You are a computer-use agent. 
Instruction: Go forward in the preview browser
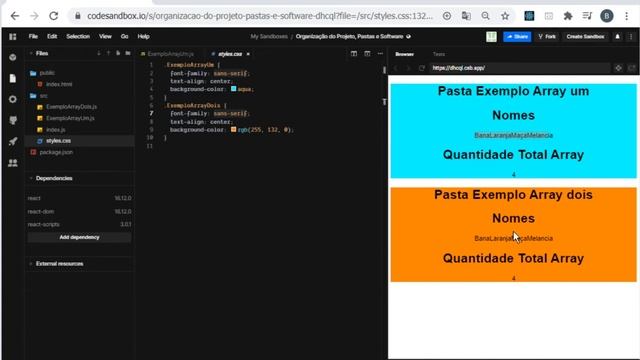[408, 68]
